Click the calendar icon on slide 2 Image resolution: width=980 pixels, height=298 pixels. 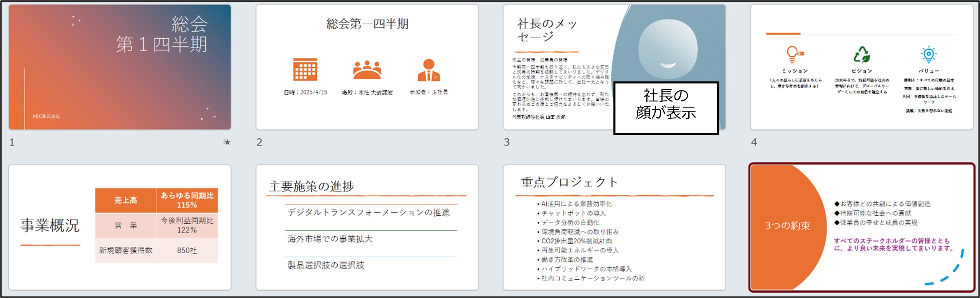pos(305,70)
